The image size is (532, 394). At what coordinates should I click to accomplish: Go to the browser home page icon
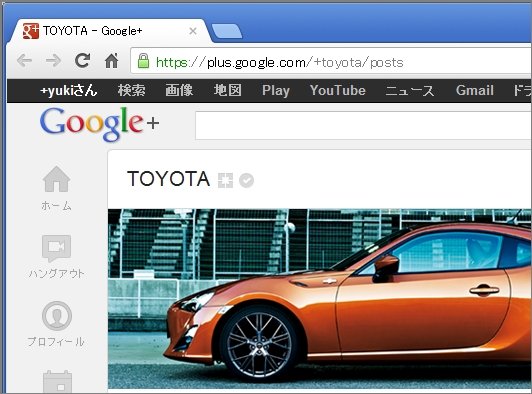112,61
